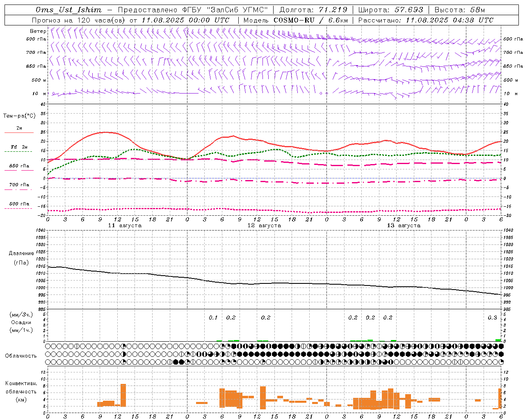Viewport: 525px width, 420px height.
Task: Select the dashed green Td legend line
Action: point(19,151)
